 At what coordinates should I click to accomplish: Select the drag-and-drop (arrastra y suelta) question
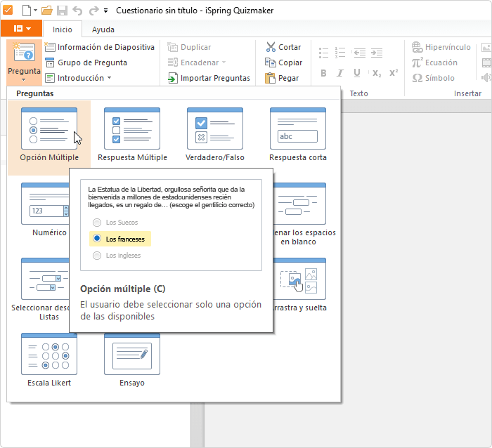299,285
